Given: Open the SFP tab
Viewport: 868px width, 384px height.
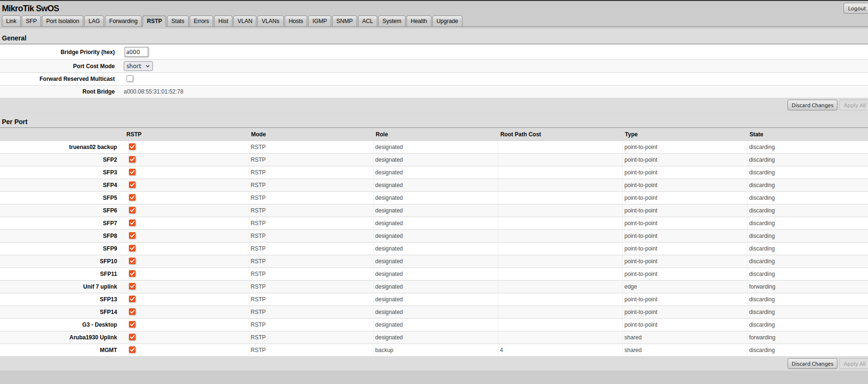Looking at the screenshot, I should tap(32, 21).
